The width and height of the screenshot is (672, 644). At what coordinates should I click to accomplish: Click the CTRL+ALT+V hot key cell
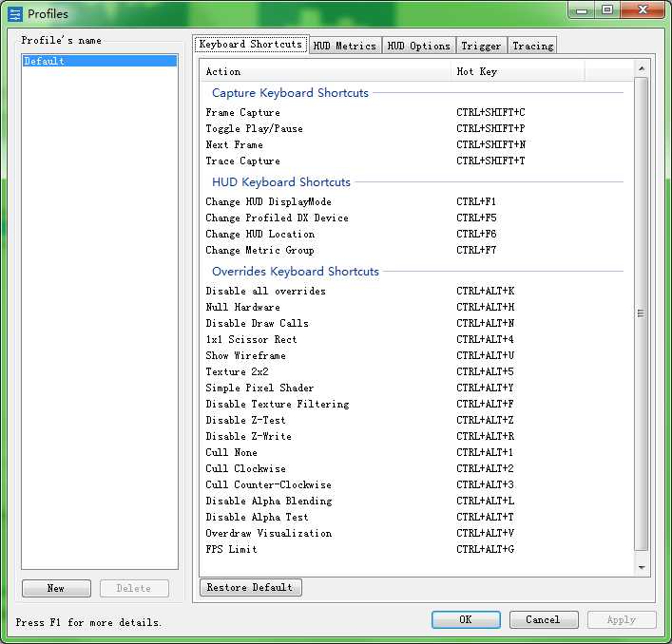tap(485, 534)
